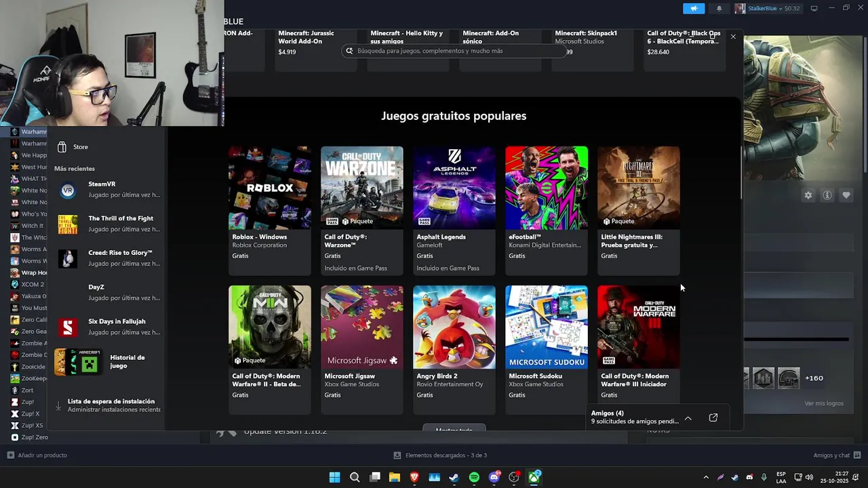
Task: Click Amigos y chat icon in Steam
Action: tap(857, 455)
